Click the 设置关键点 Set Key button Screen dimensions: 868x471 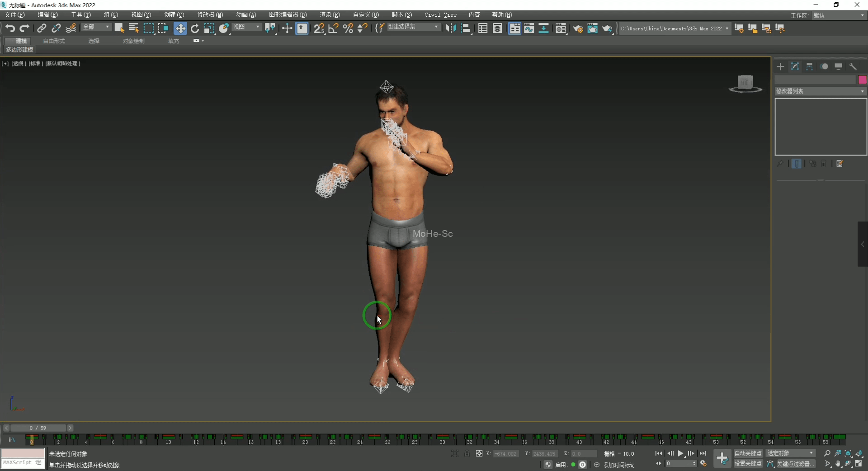(748, 463)
